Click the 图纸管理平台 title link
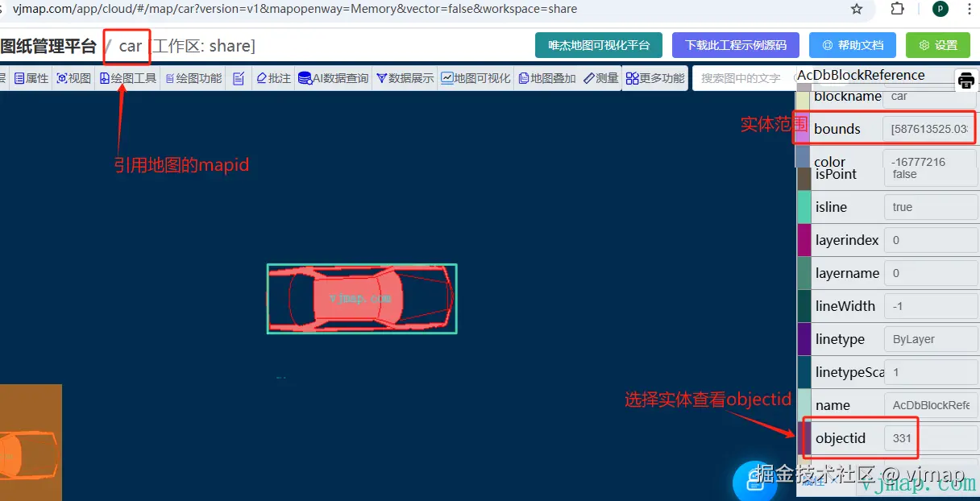This screenshot has height=501, width=980. click(48, 46)
